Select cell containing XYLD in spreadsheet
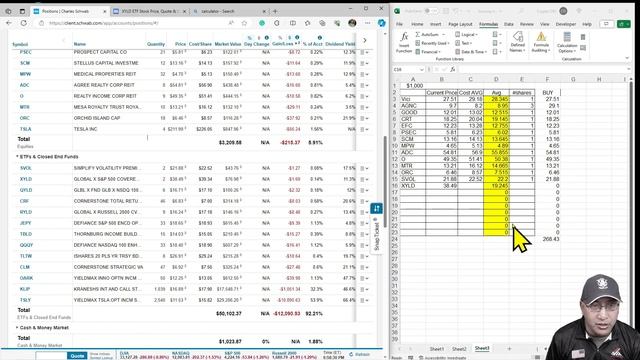 tap(413, 186)
